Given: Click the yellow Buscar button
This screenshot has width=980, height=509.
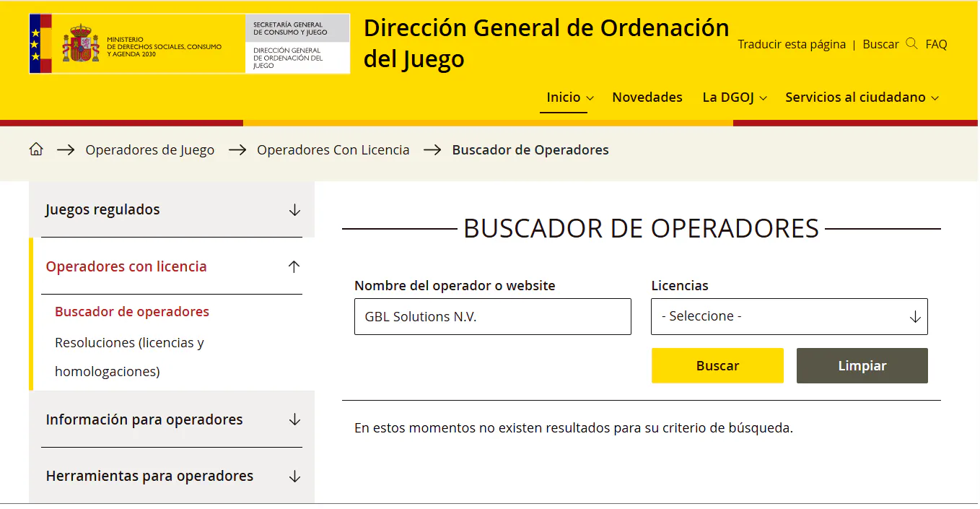Looking at the screenshot, I should (717, 365).
